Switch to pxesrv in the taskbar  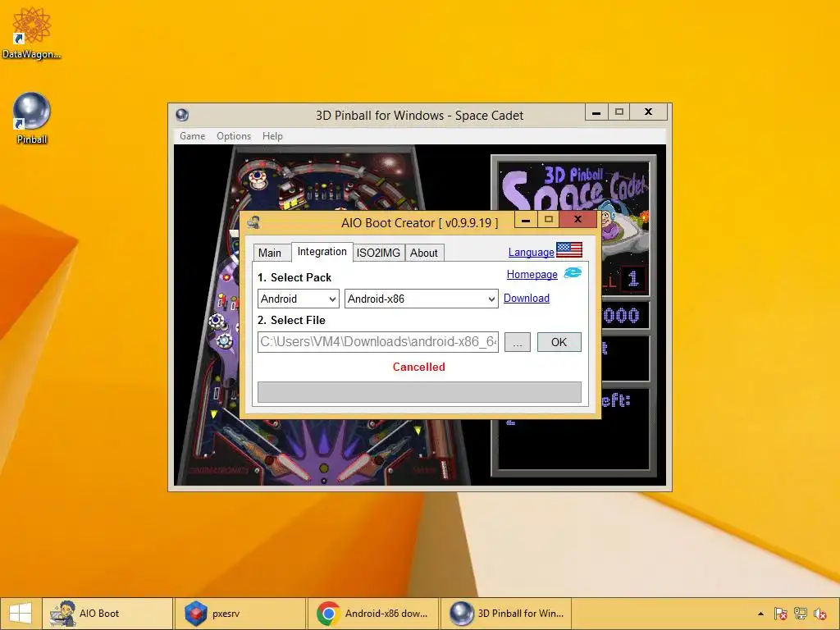pos(240,614)
